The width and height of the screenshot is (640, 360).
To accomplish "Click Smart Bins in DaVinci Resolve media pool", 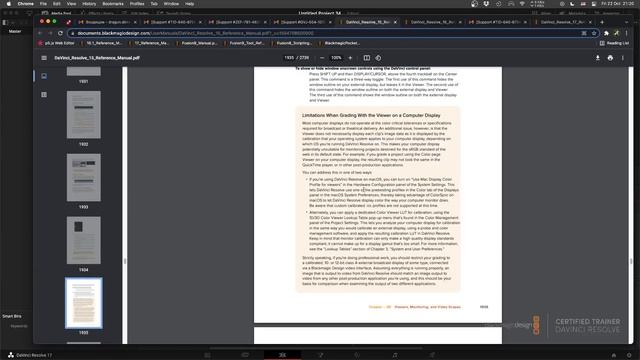I will (x=12, y=316).
